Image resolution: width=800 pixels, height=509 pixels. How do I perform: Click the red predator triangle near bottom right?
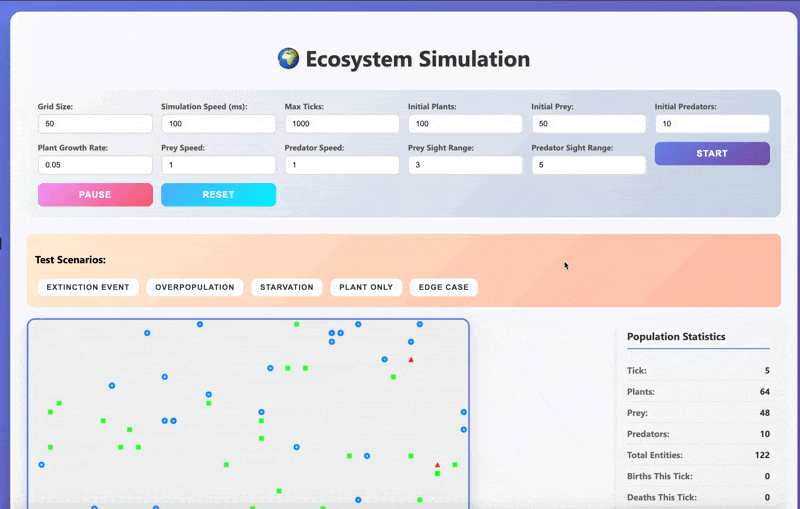coord(437,464)
